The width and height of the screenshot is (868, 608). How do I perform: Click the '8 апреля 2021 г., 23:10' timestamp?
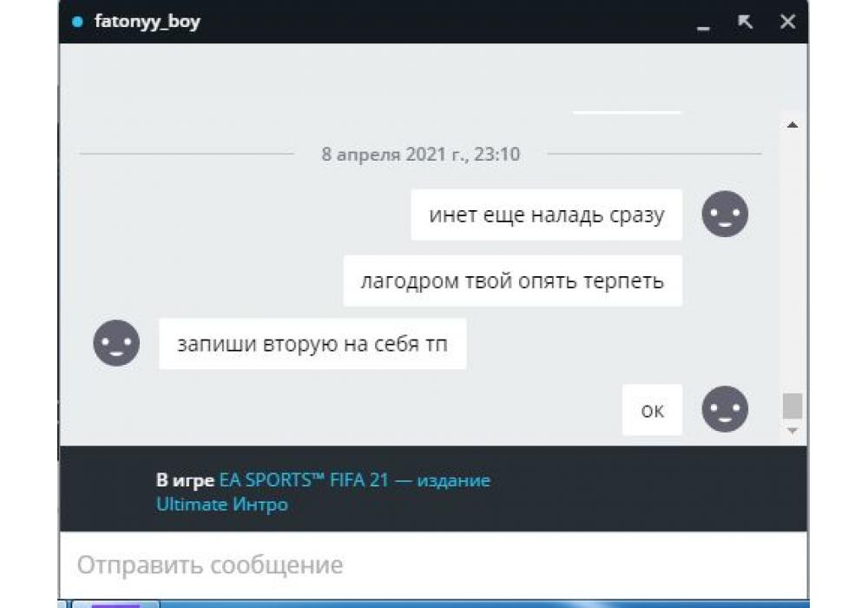pos(421,154)
